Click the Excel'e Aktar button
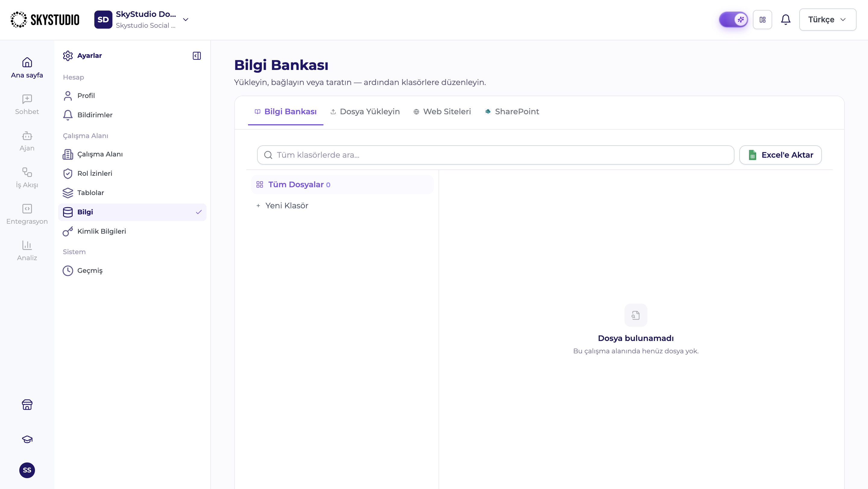Screen dimensions: 868x489 (x=780, y=155)
